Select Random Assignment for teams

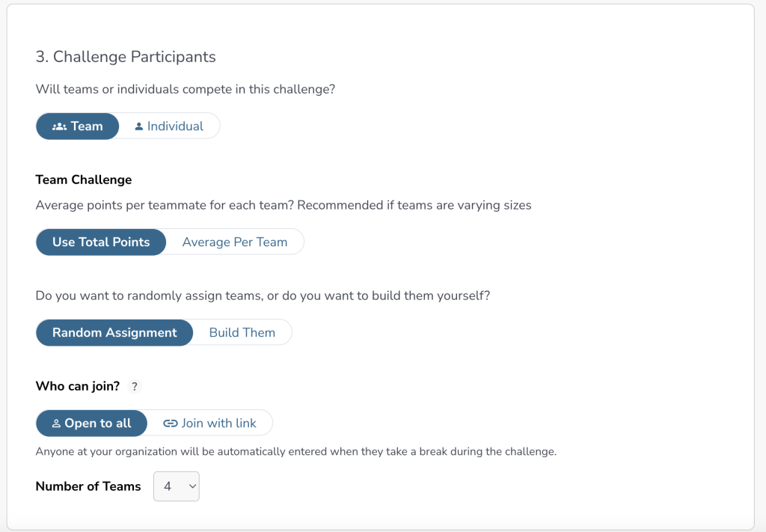click(114, 333)
